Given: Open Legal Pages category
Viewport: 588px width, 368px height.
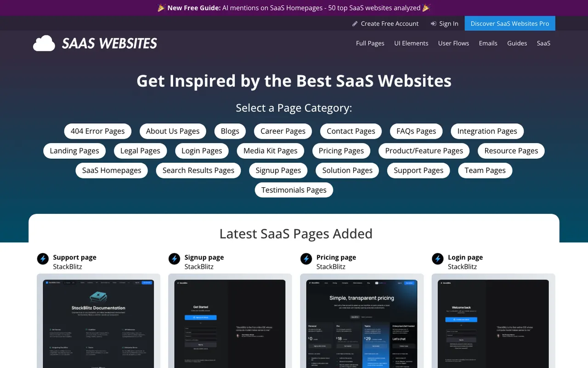Looking at the screenshot, I should coord(140,151).
